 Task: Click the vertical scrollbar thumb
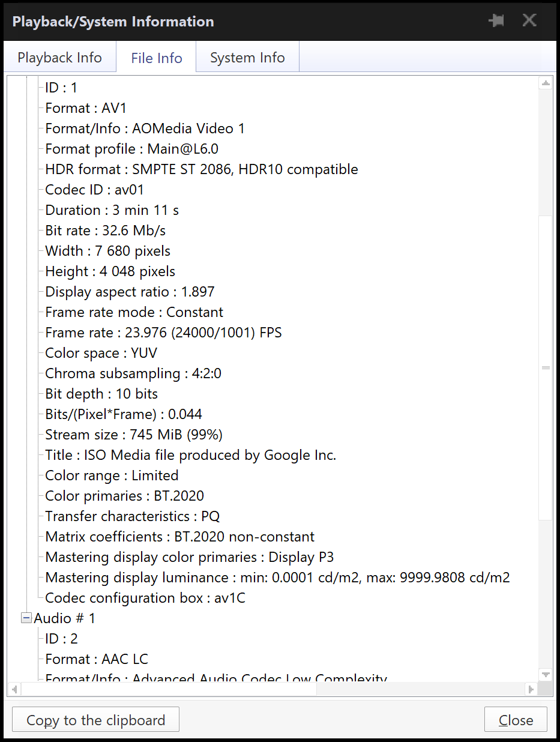coord(546,367)
